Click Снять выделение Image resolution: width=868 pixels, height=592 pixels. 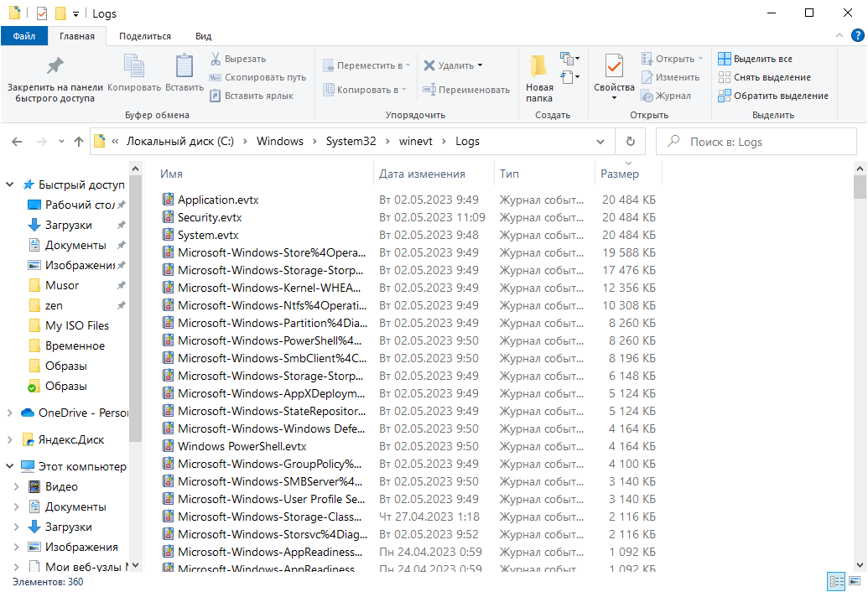765,77
